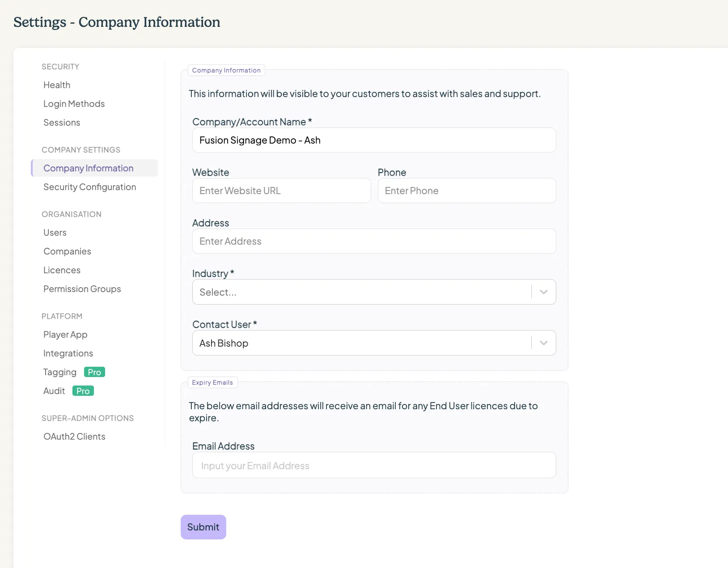Open the Companies page
728x568 pixels.
click(67, 251)
